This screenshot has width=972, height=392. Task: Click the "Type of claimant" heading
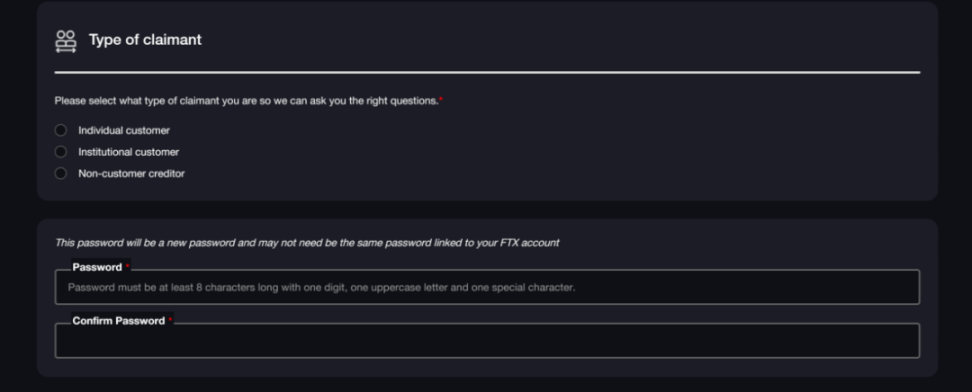click(145, 40)
